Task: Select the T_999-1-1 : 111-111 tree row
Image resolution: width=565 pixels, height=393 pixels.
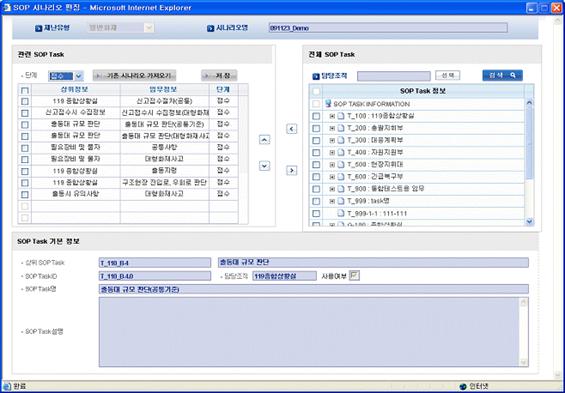Action: click(x=377, y=214)
